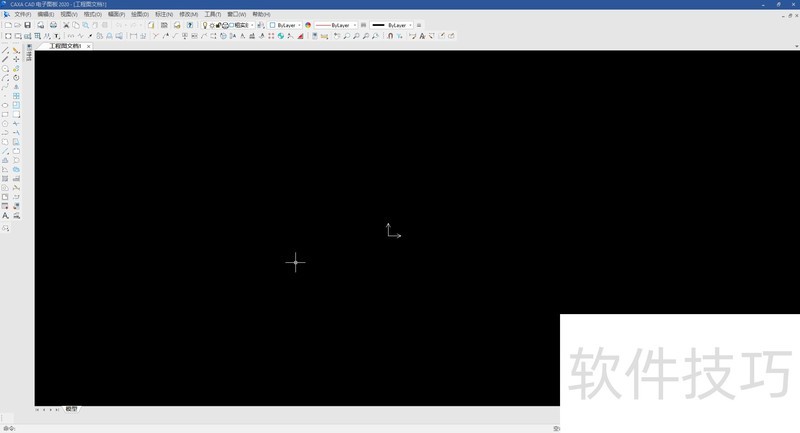Click the Help question mark icon
The height and width of the screenshot is (433, 800).
(x=190, y=25)
